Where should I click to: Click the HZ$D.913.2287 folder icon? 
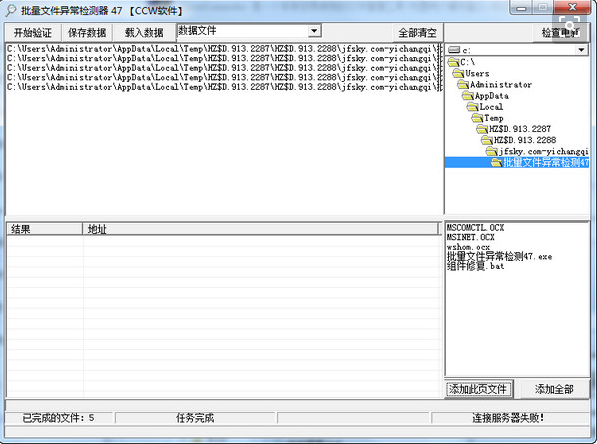click(x=482, y=129)
